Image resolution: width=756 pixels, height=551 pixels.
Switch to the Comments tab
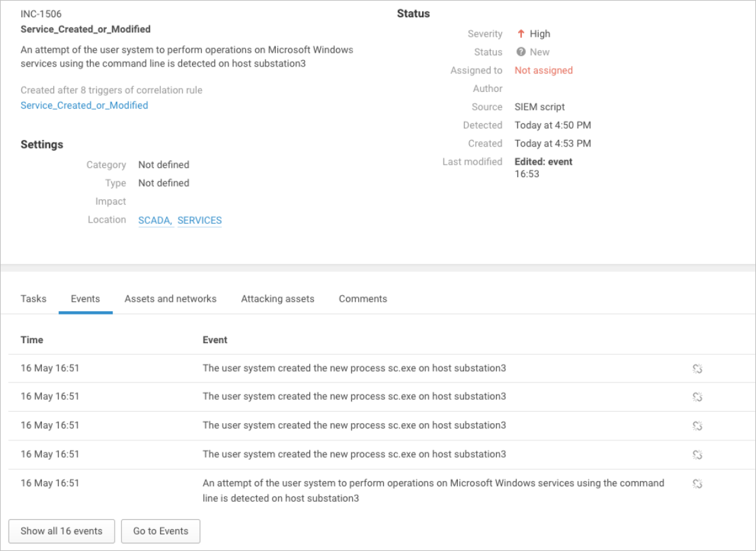(x=363, y=298)
